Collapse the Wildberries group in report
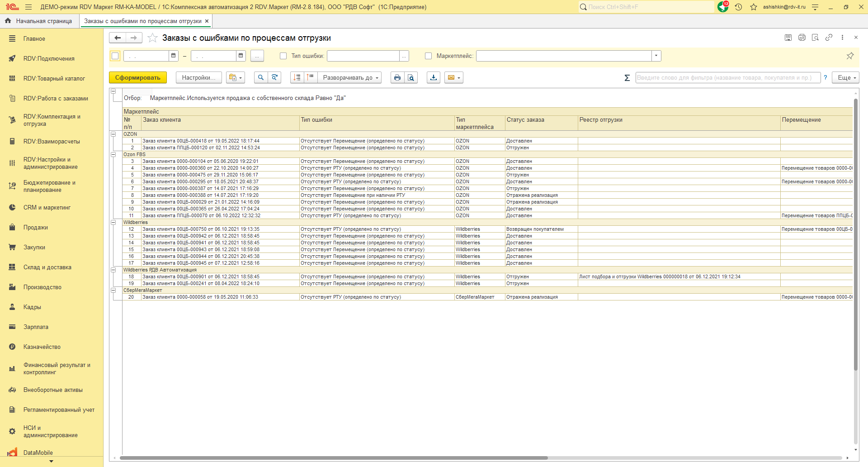This screenshot has width=868, height=467. click(113, 222)
